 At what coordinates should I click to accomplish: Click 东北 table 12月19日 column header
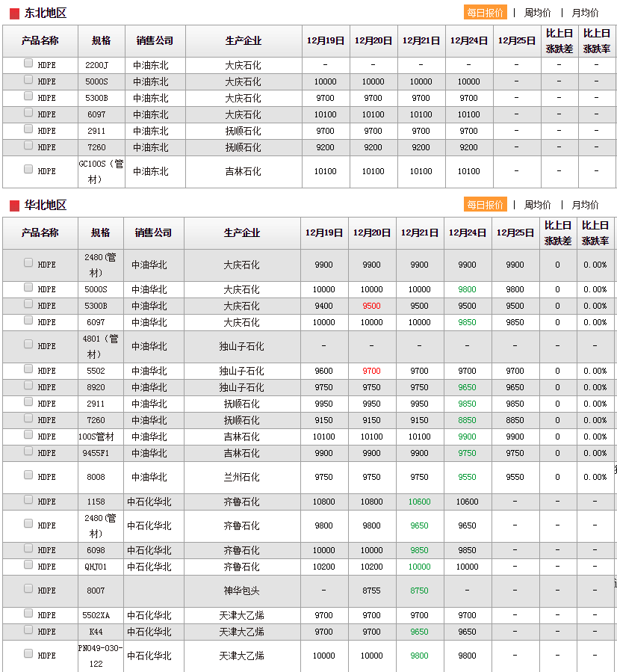point(326,40)
